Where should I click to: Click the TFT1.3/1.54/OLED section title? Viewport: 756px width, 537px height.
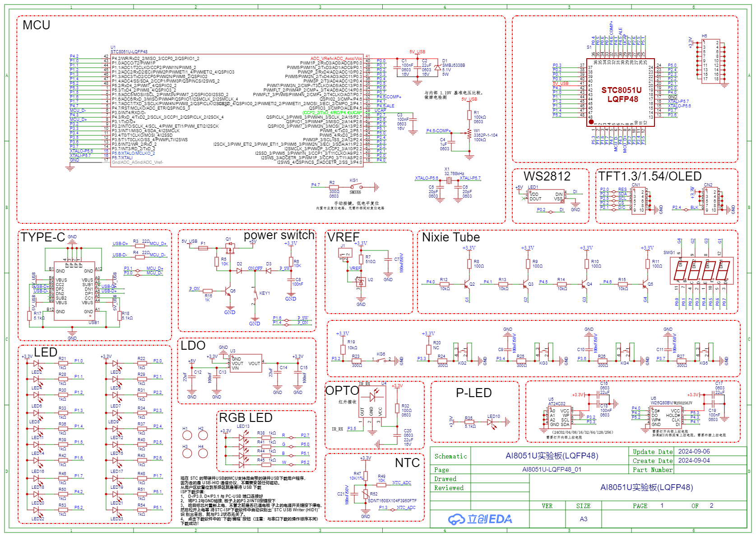(649, 176)
